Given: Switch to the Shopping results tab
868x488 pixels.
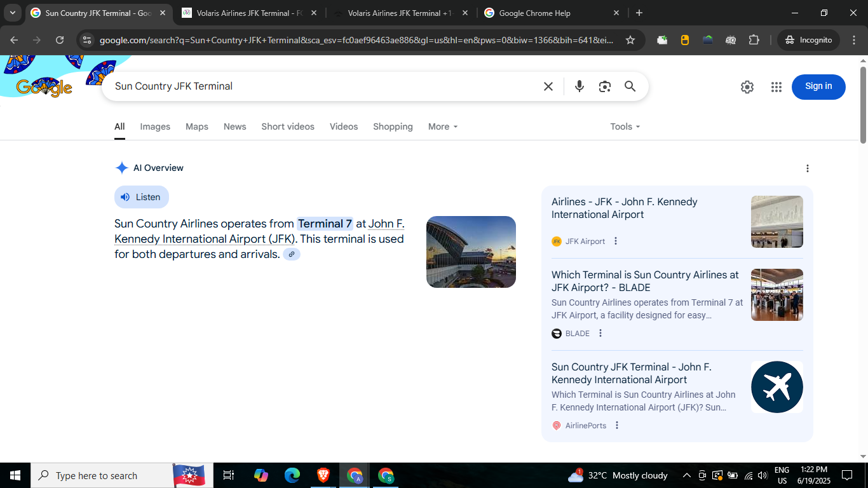Looking at the screenshot, I should [393, 127].
